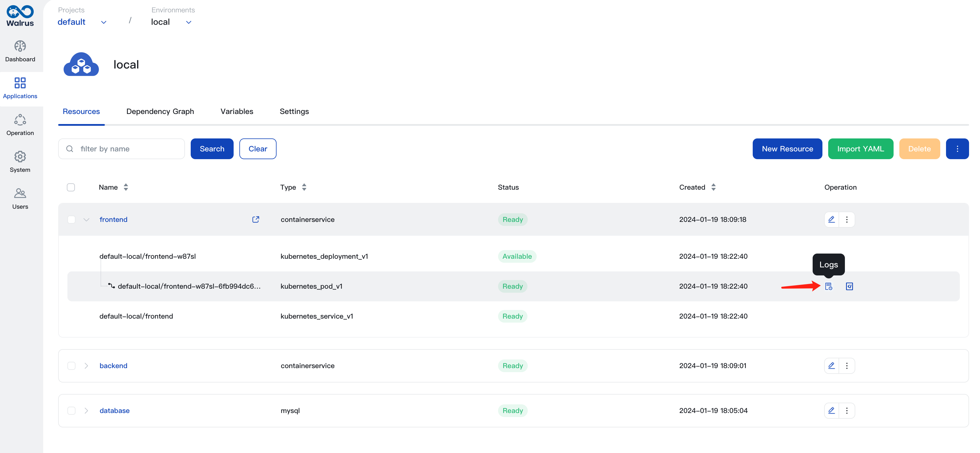
Task: Select the checkbox for backend resource
Action: [x=71, y=366]
